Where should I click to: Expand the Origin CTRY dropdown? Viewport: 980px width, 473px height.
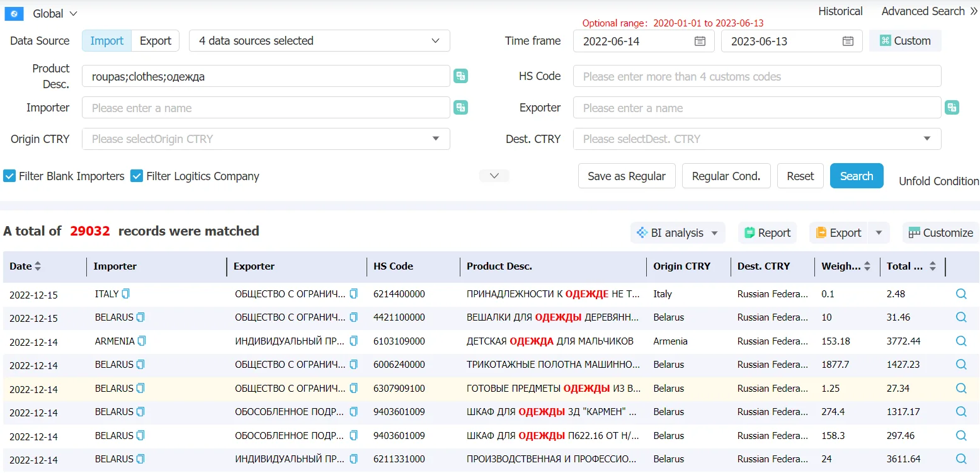point(266,139)
